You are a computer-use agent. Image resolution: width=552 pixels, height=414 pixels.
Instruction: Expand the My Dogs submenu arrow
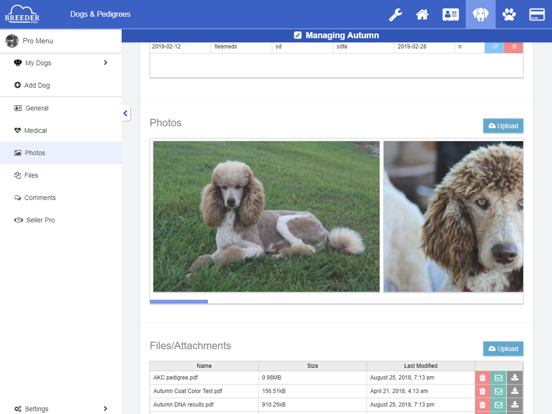[x=105, y=63]
